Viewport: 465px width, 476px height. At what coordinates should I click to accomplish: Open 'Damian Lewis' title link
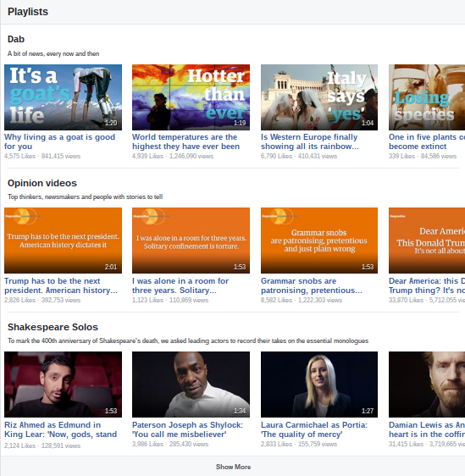[427, 429]
